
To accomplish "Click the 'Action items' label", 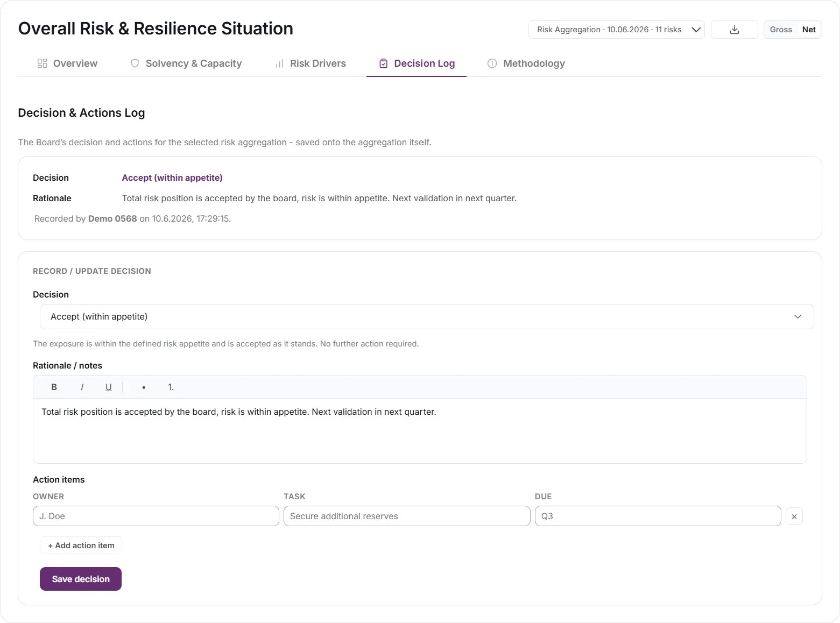I will click(x=59, y=479).
